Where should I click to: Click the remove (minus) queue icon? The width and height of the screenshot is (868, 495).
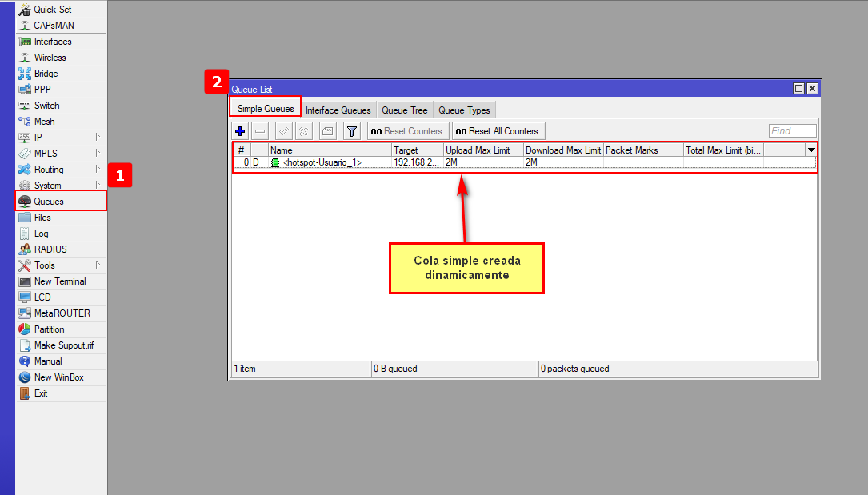(260, 131)
